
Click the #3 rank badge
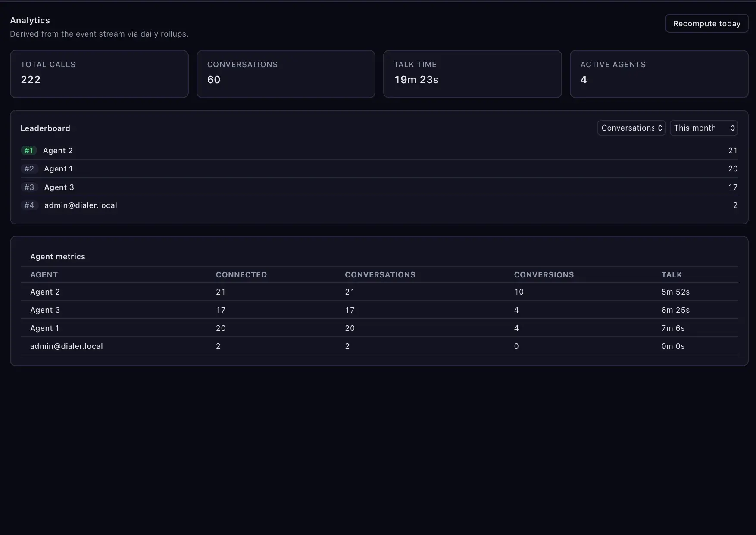[x=29, y=187]
